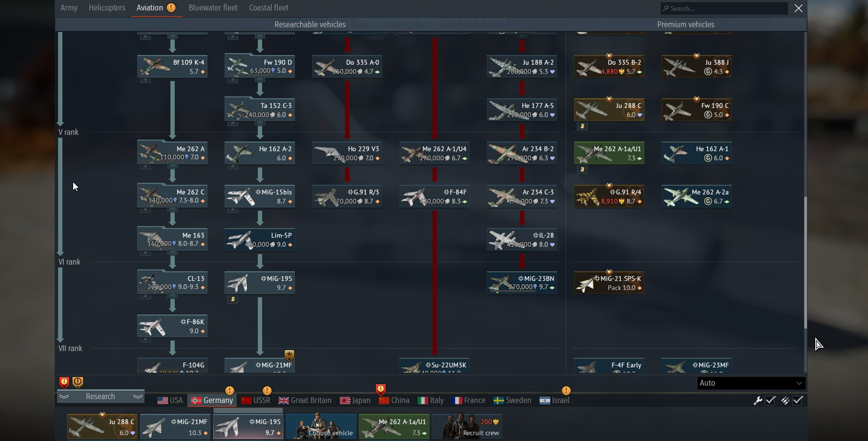The image size is (868, 441).
Task: Click the Research button
Action: point(100,397)
